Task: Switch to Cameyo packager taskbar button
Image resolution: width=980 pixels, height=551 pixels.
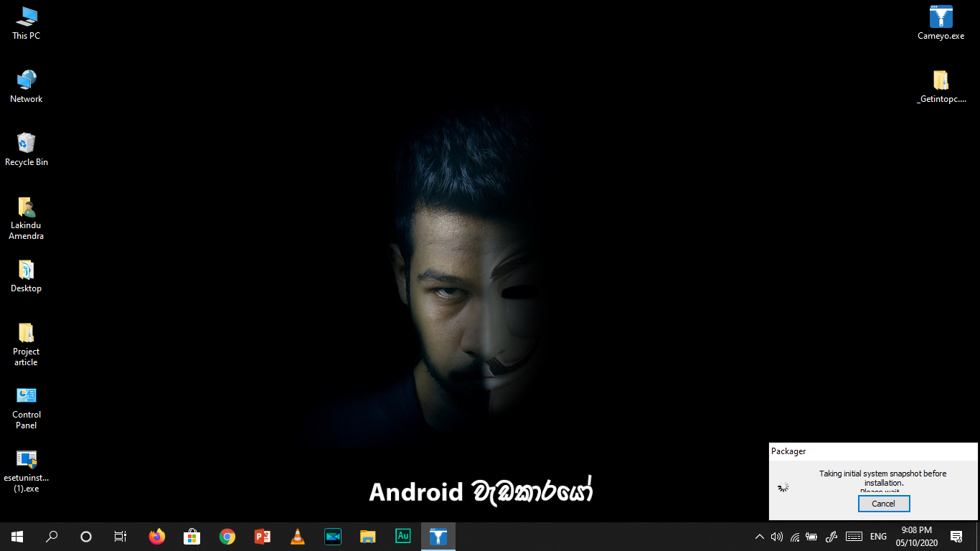Action: pyautogui.click(x=438, y=537)
